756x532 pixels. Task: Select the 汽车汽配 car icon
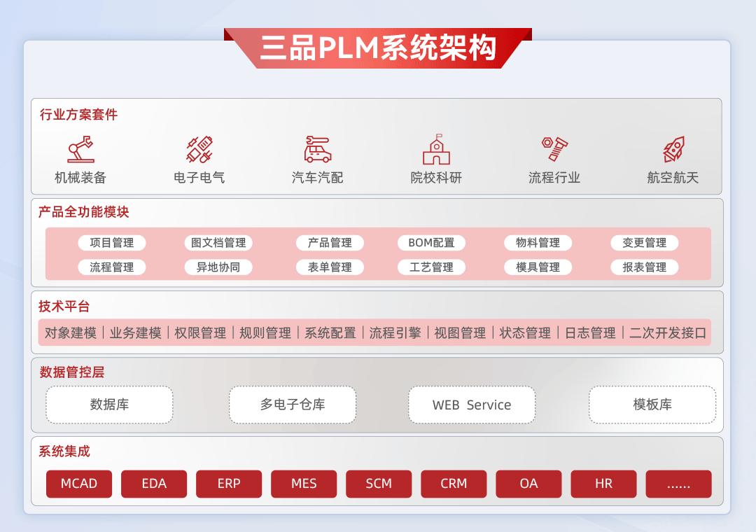pos(316,148)
